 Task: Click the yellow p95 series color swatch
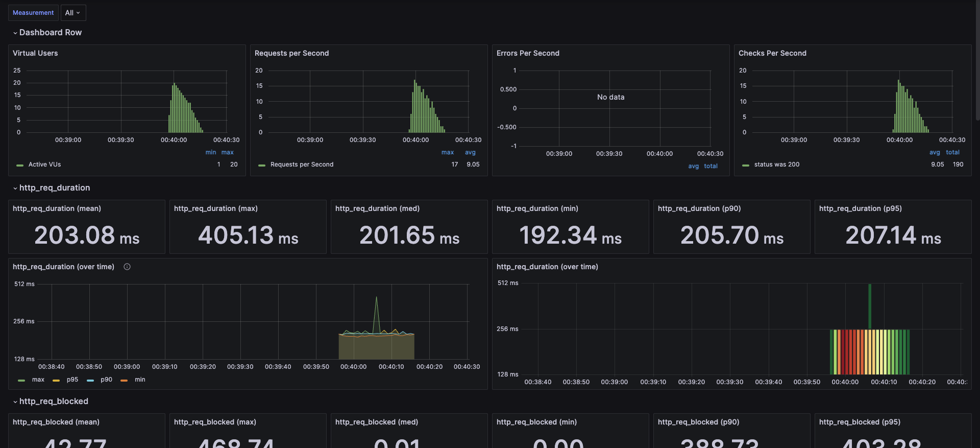[x=56, y=380]
